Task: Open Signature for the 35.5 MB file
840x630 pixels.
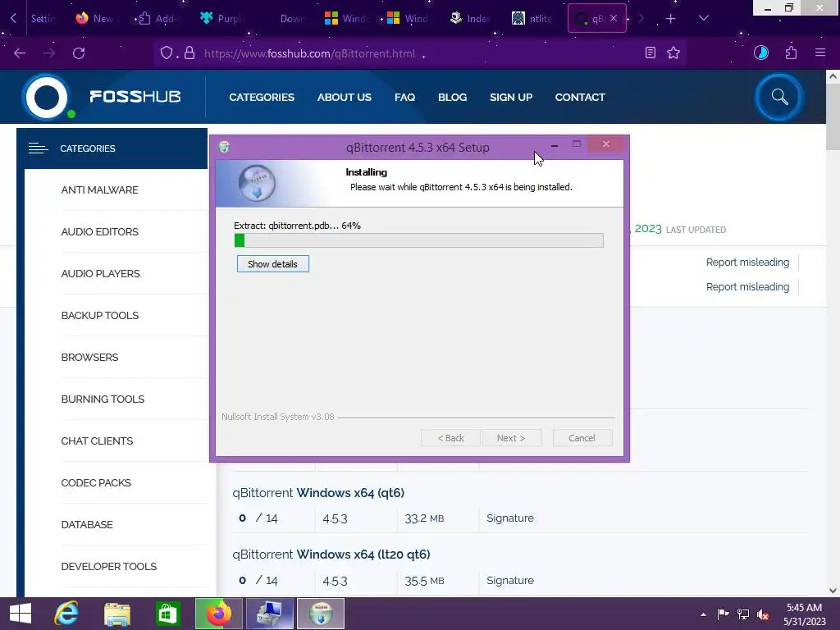Action: pos(510,580)
